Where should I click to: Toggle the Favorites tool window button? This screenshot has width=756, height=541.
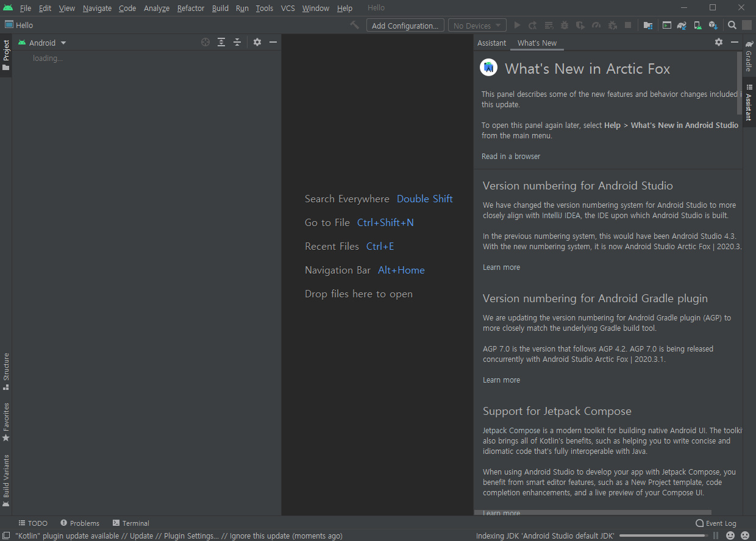[6, 422]
